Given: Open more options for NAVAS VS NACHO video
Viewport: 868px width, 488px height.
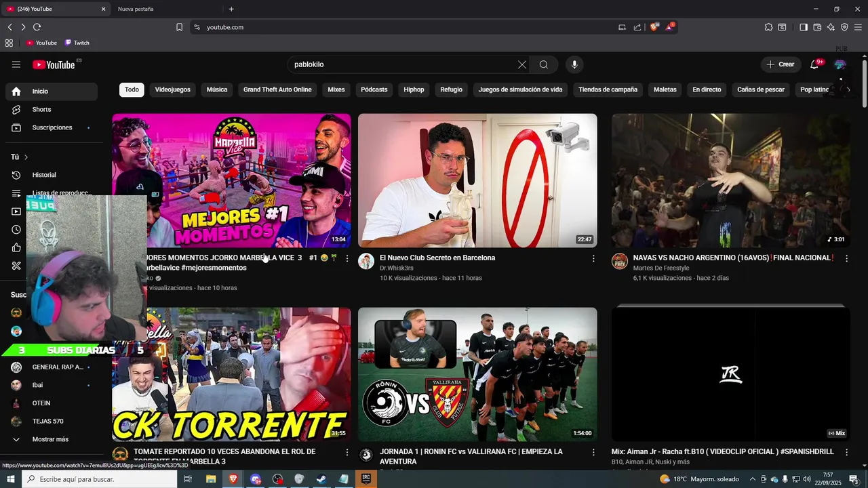Looking at the screenshot, I should pos(846,258).
